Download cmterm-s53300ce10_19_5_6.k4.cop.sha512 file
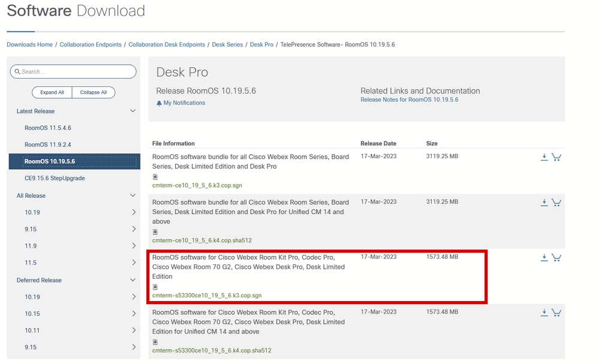The width and height of the screenshot is (599, 364). [x=544, y=312]
